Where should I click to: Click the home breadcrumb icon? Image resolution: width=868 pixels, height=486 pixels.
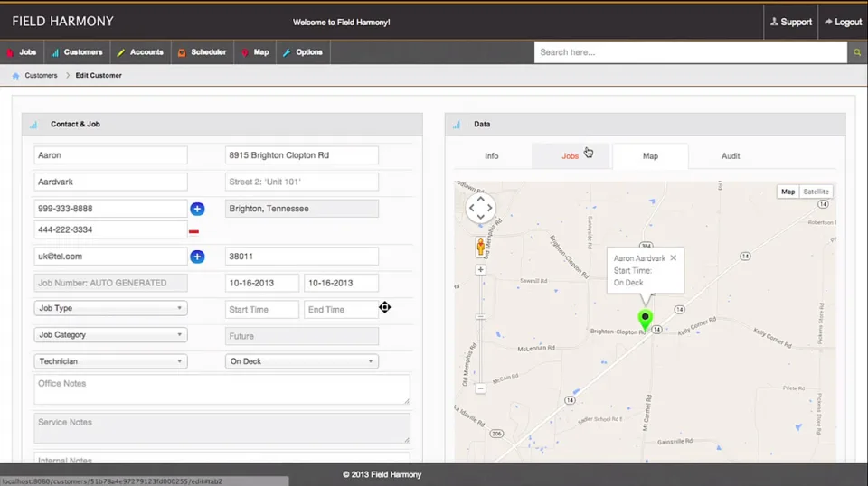15,76
